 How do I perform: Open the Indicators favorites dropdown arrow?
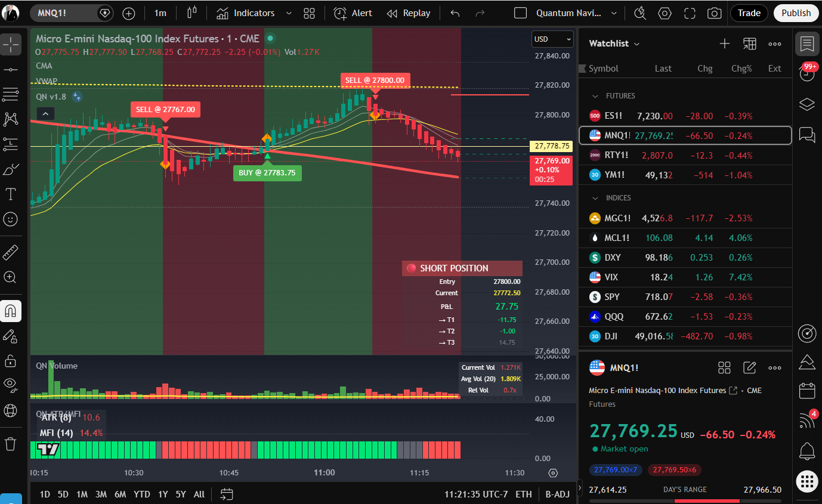tap(289, 13)
